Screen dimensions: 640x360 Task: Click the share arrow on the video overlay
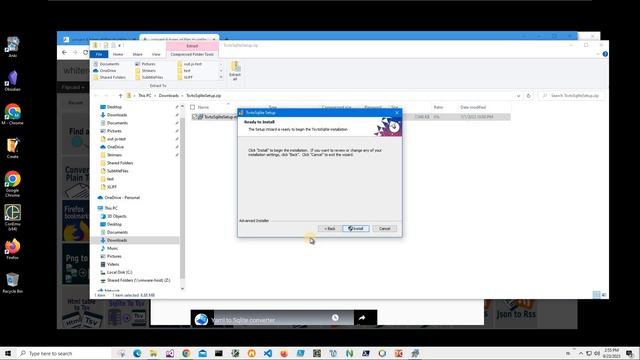(362, 318)
